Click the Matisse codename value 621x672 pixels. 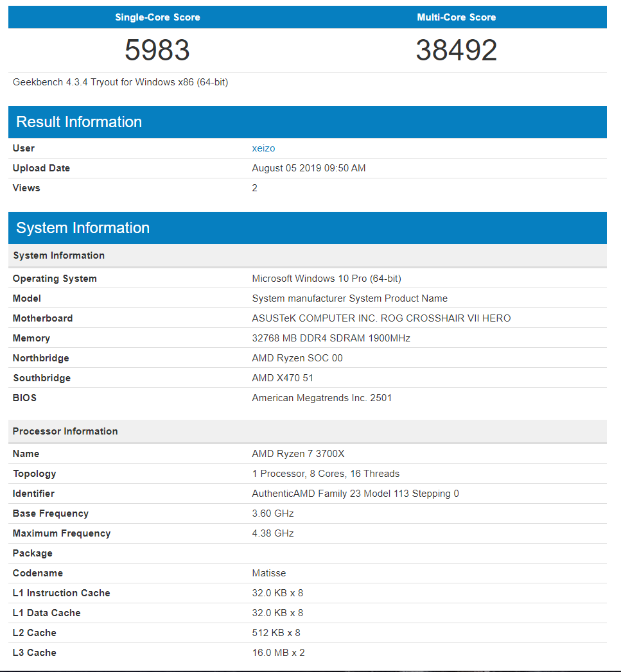click(x=269, y=573)
